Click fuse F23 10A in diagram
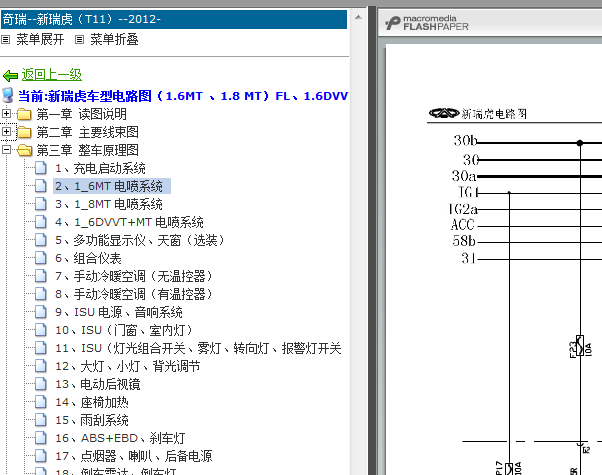Screen dimensions: 602x475 (x=580, y=346)
